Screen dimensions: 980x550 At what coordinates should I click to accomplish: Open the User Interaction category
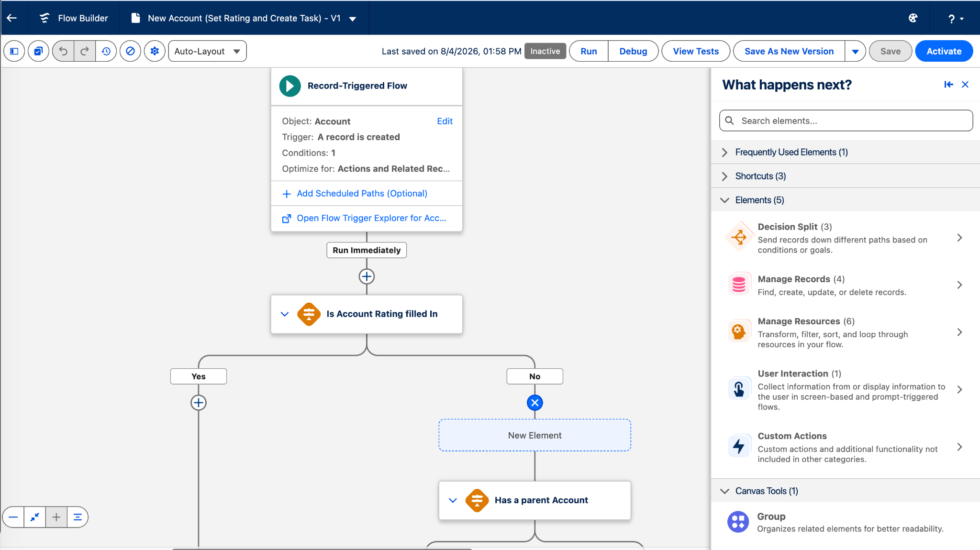(x=846, y=390)
